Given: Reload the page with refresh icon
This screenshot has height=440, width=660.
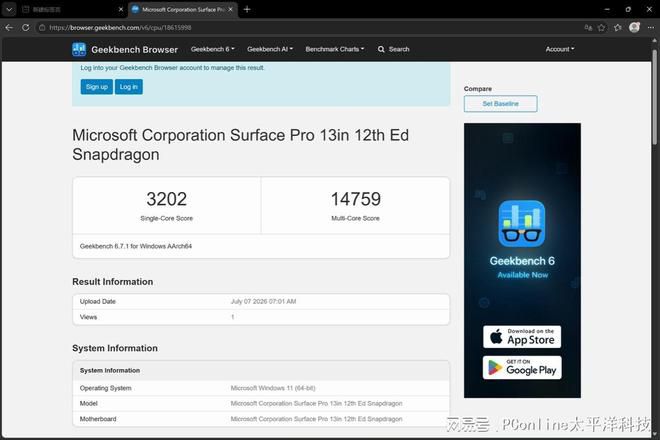Looking at the screenshot, I should [x=26, y=27].
